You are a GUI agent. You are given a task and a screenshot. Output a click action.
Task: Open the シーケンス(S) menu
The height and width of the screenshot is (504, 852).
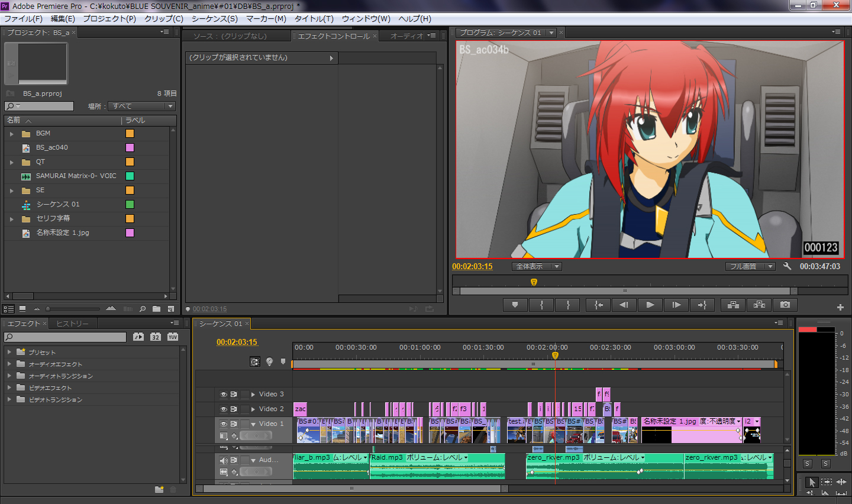point(214,18)
